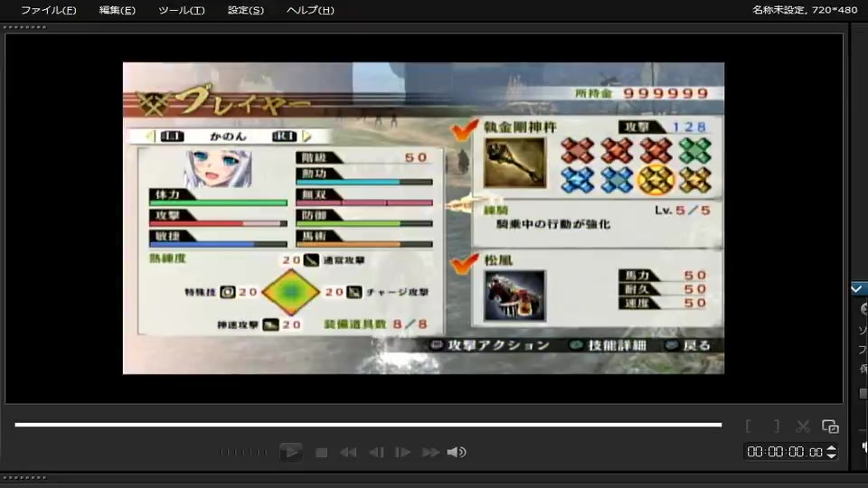Jump to the end with the fast-forward icon
This screenshot has height=488, width=868.
430,453
